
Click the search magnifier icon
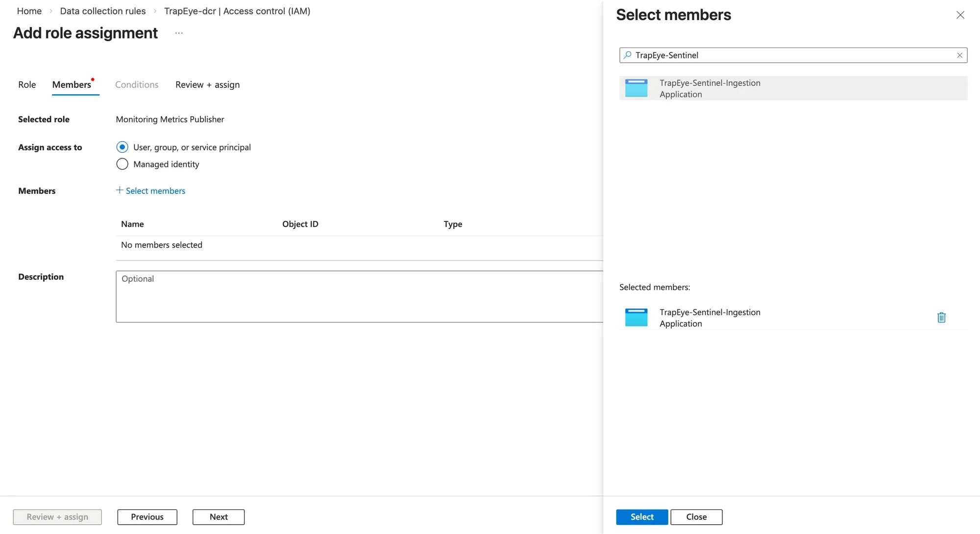[x=627, y=55]
